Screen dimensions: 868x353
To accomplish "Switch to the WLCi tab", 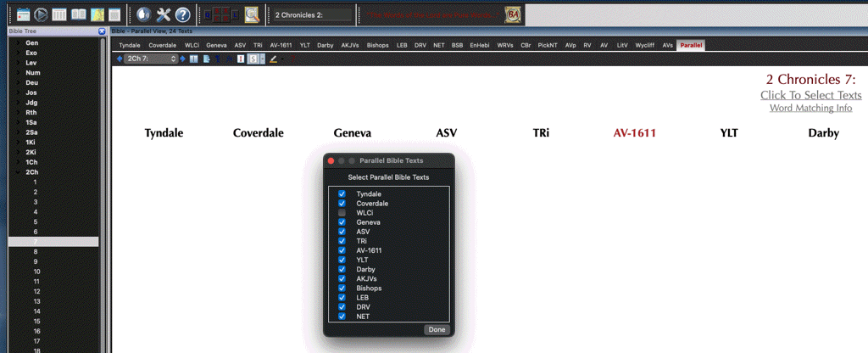I will (x=192, y=46).
